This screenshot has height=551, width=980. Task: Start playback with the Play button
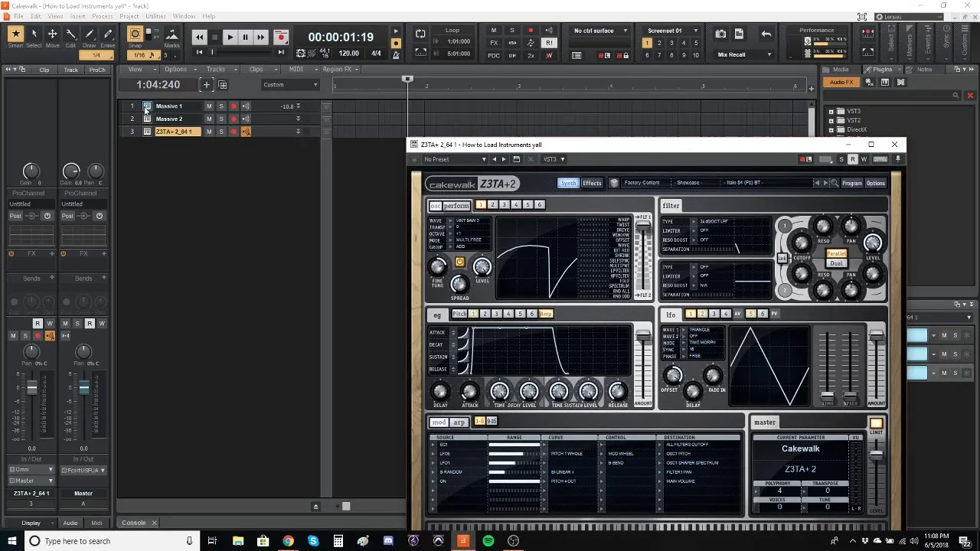[x=230, y=37]
